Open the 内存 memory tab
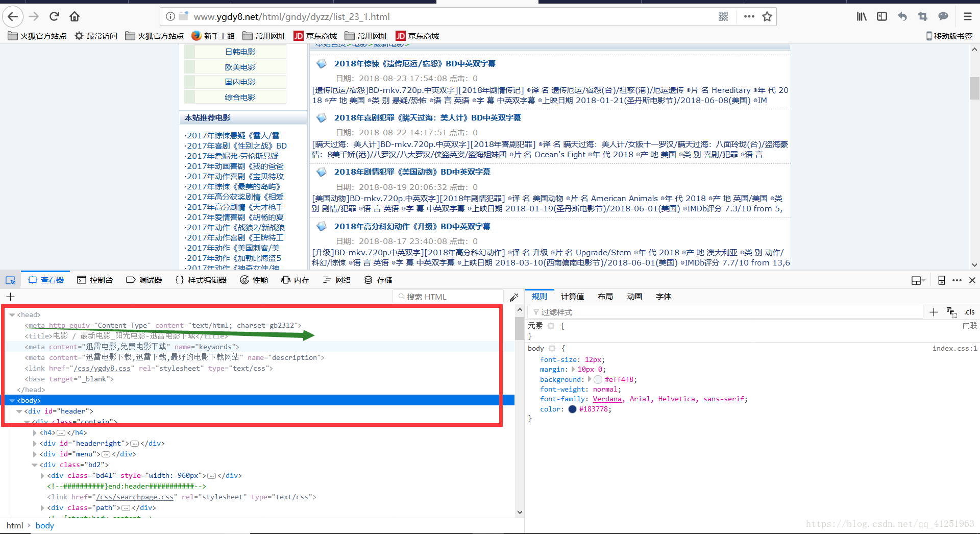Screen dimensions: 980x534 296,280
